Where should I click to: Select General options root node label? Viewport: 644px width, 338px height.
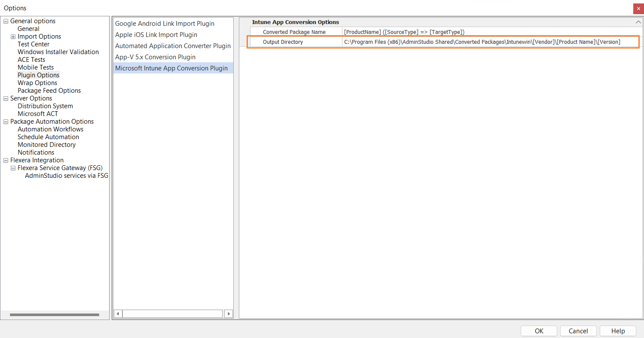pos(33,21)
